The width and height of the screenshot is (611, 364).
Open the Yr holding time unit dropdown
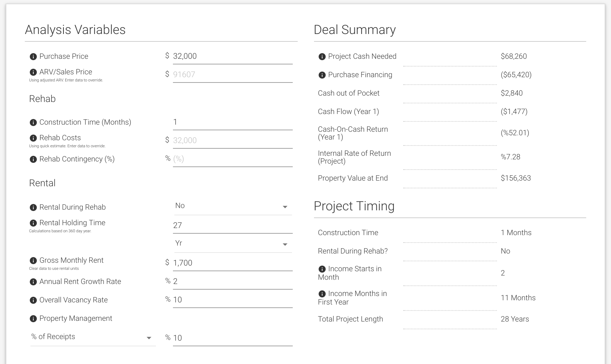233,244
